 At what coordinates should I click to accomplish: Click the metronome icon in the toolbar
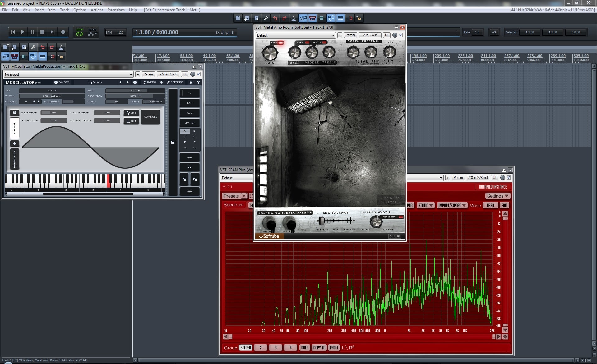[x=293, y=18]
